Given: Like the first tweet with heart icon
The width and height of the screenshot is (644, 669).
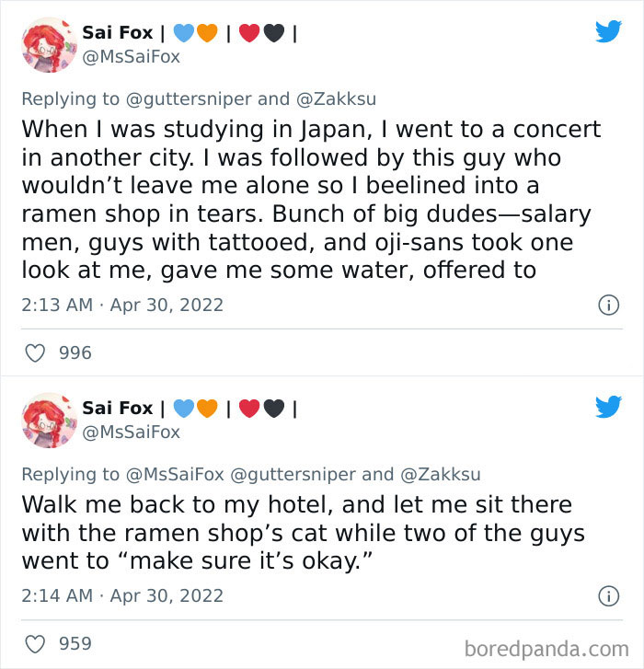Looking at the screenshot, I should point(34,352).
